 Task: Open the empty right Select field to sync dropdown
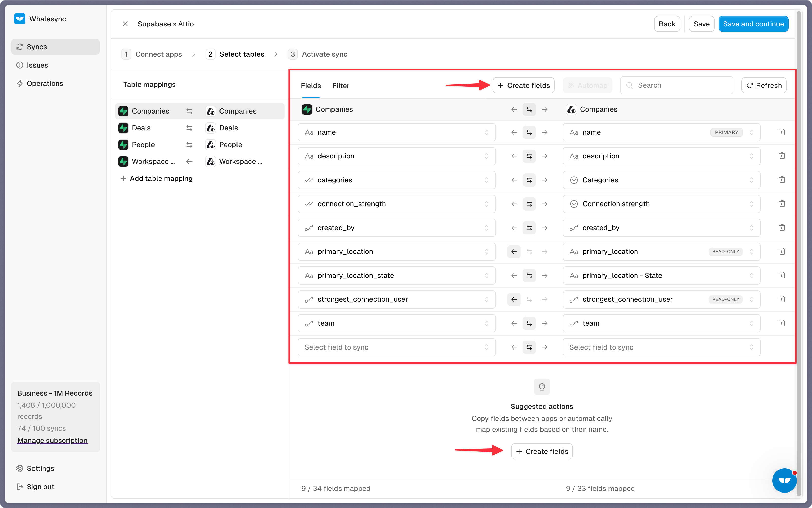[661, 347]
